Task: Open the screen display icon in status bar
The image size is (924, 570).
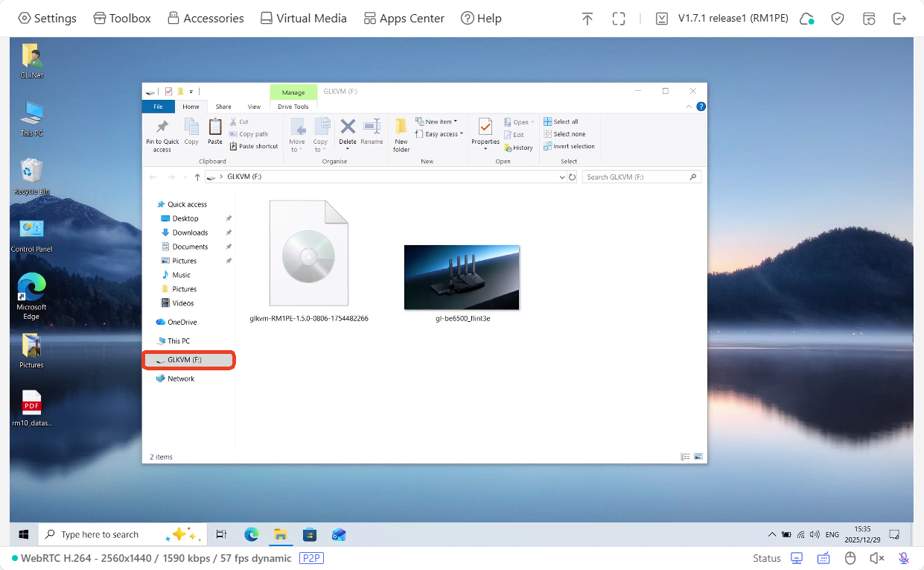Action: (x=796, y=557)
